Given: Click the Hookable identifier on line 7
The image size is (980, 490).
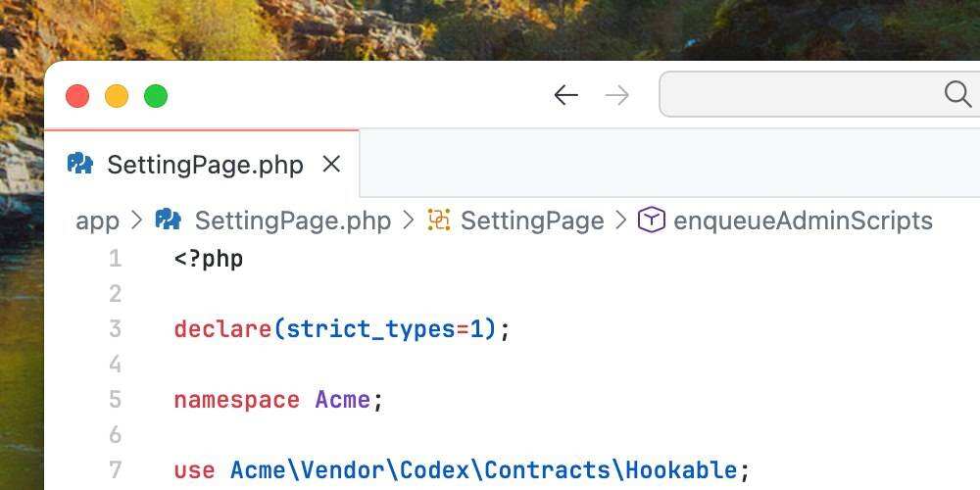Looking at the screenshot, I should pyautogui.click(x=681, y=470).
